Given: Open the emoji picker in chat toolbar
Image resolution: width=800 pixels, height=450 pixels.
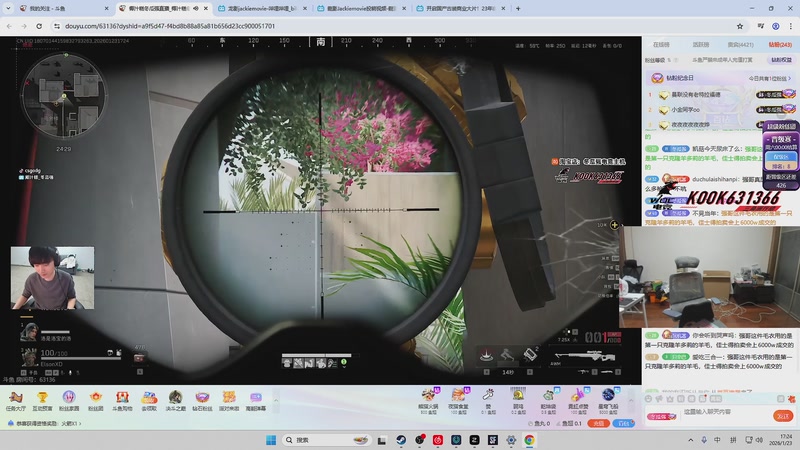Looking at the screenshot, I should pyautogui.click(x=648, y=398).
